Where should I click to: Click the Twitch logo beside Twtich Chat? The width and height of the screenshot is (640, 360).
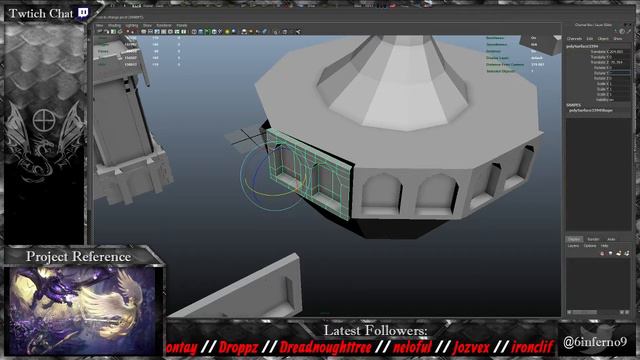(83, 13)
